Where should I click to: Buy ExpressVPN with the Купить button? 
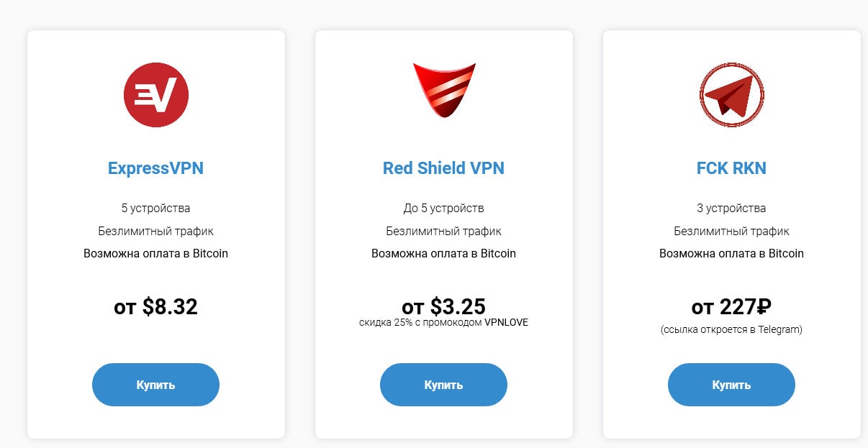[x=155, y=385]
